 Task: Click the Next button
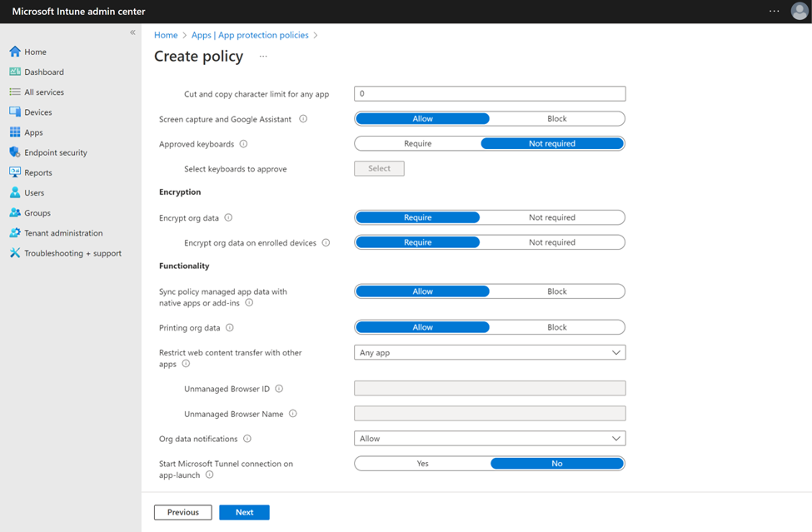244,512
